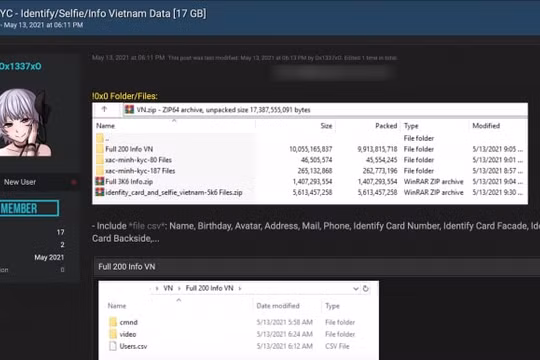Select 'idenfity_card_and_selfie_vietnam-5k6 Files.zip' file name
Image resolution: width=540 pixels, height=360 pixels.
pyautogui.click(x=174, y=192)
